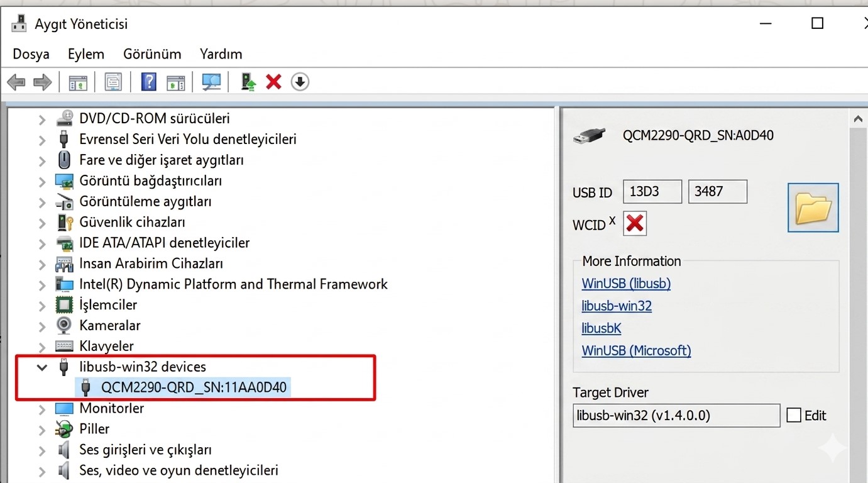Click the Forward arrow toolbar icon
This screenshot has width=868, height=483.
coord(42,82)
